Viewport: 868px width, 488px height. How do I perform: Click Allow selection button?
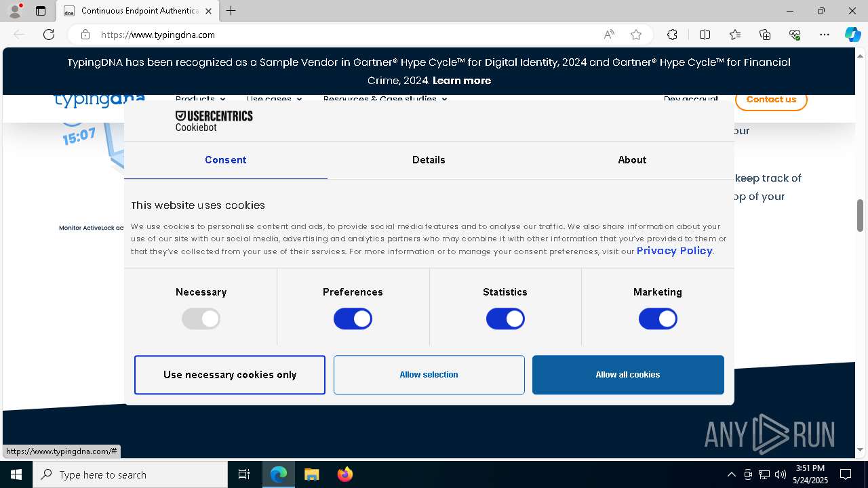[429, 375]
